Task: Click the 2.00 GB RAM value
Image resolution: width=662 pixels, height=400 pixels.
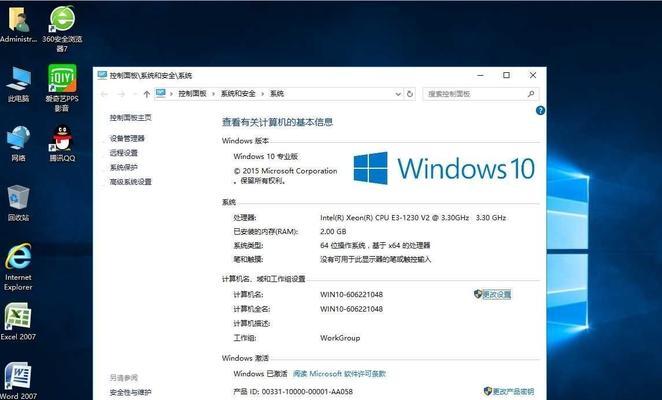Action: (333, 231)
